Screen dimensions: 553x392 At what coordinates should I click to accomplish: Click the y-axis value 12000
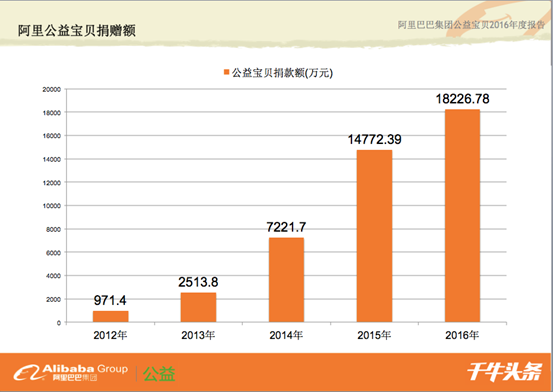pyautogui.click(x=52, y=183)
